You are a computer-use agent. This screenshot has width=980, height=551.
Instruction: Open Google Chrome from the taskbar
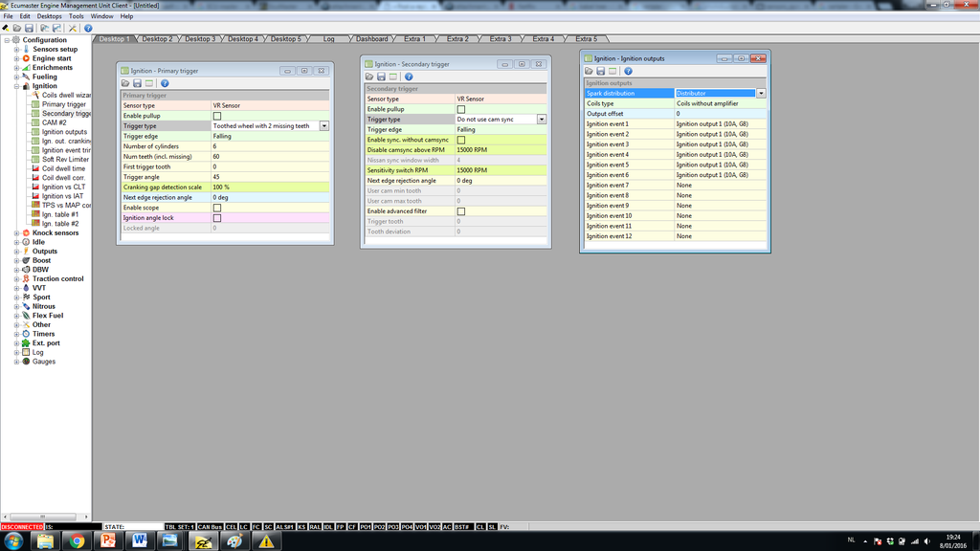coord(76,540)
